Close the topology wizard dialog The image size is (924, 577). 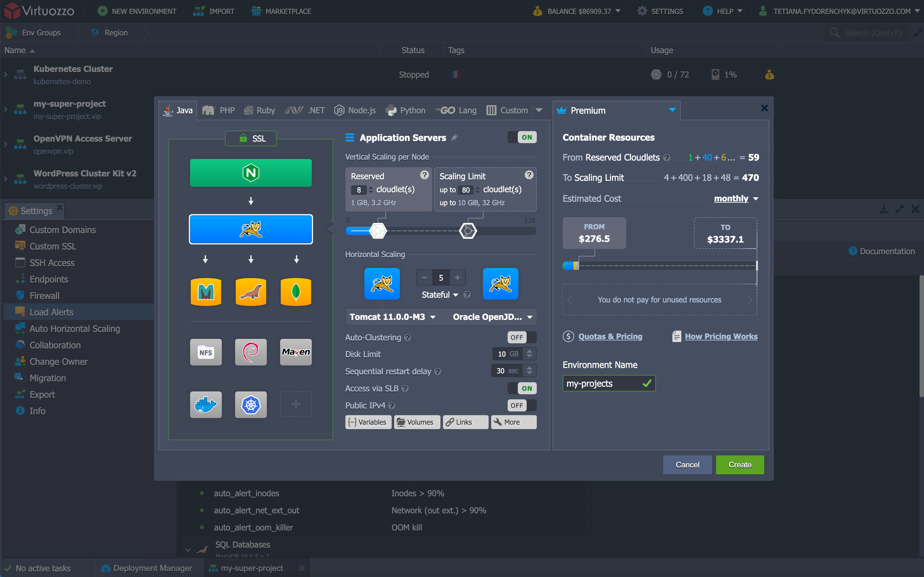point(764,108)
